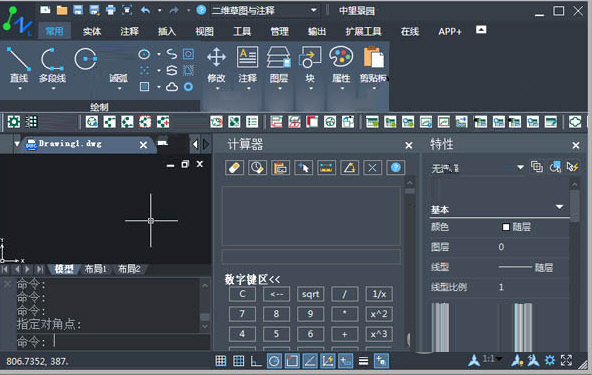The image size is (592, 375).
Task: Click the workspace settings gear in status bar
Action: click(550, 361)
